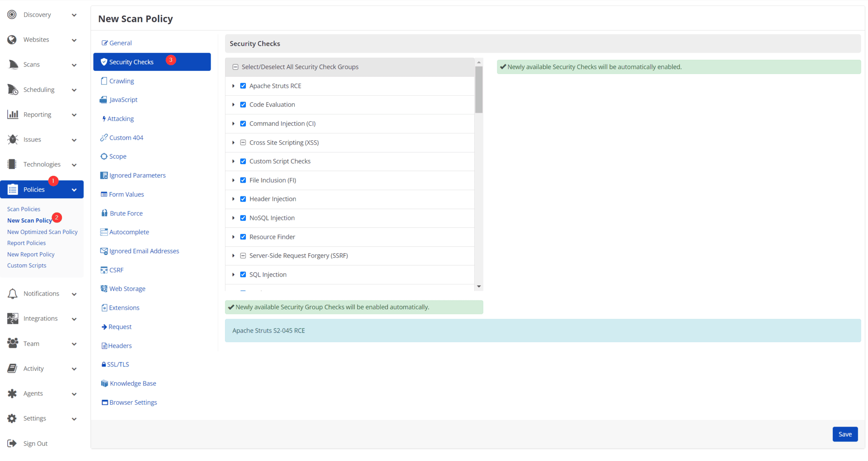
Task: Collapse the Policies sidebar section
Action: (x=74, y=189)
